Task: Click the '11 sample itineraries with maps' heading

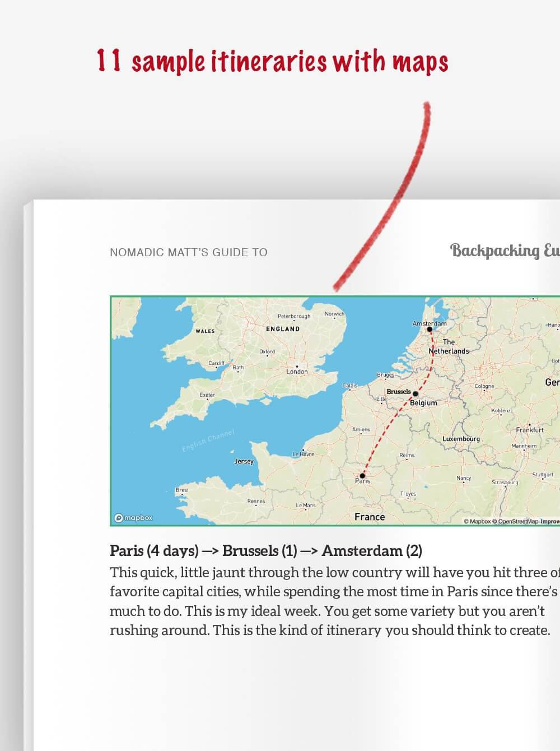Action: click(x=273, y=62)
